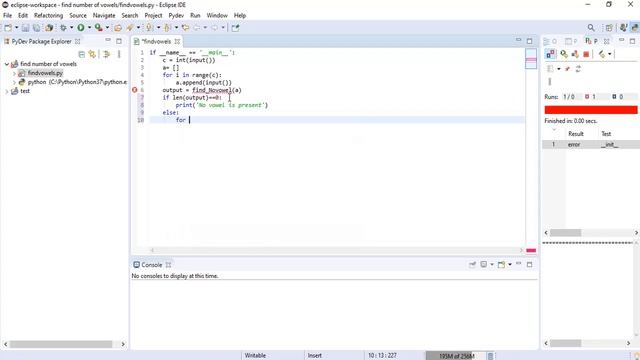Image resolution: width=640 pixels, height=360 pixels.
Task: Click the Back navigation arrow icon
Action: [x=197, y=28]
